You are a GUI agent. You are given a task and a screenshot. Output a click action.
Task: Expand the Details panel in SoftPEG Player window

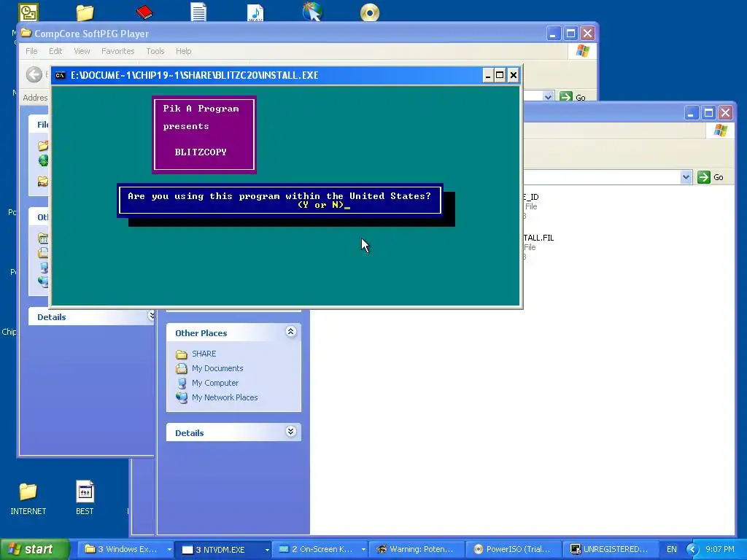click(x=150, y=316)
